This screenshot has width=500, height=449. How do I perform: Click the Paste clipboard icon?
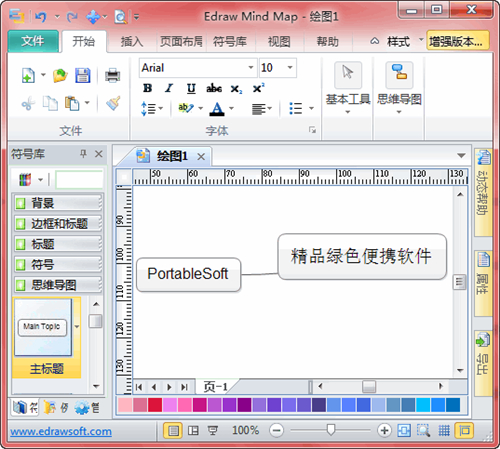[x=72, y=103]
